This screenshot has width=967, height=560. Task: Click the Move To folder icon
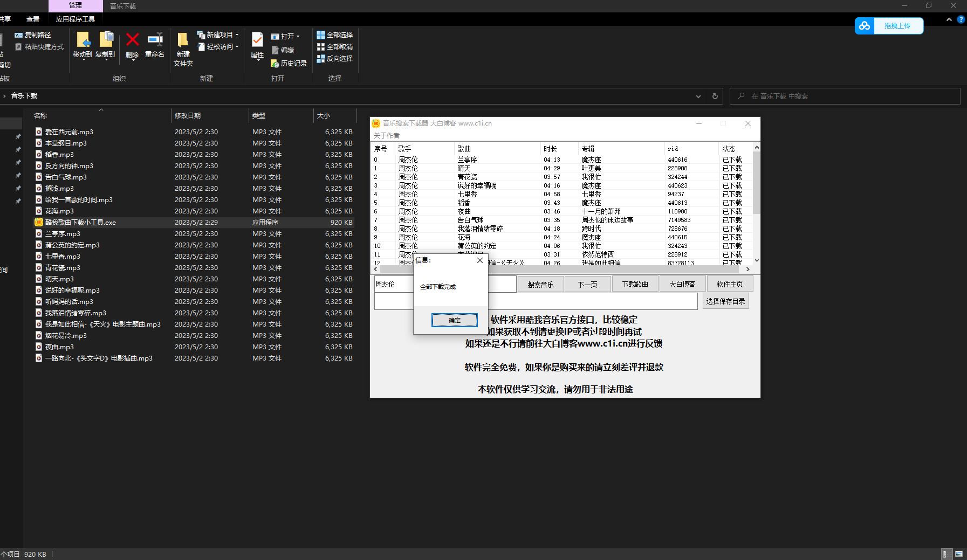[83, 40]
